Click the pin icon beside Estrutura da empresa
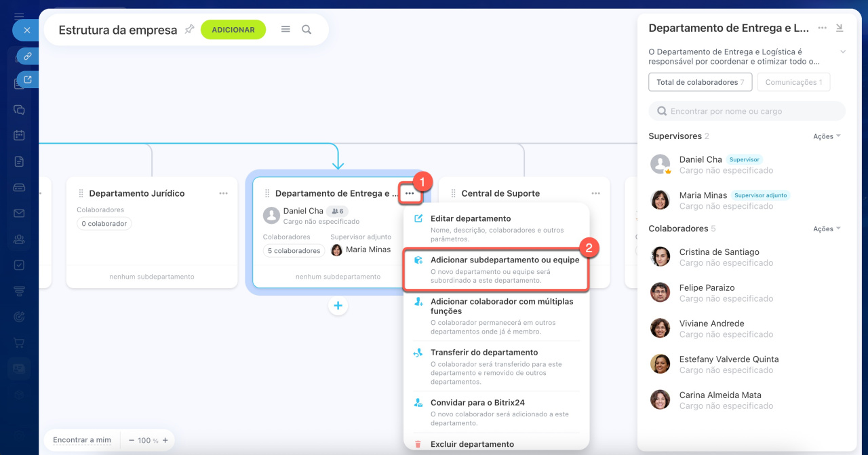This screenshot has width=868, height=455. pyautogui.click(x=189, y=29)
